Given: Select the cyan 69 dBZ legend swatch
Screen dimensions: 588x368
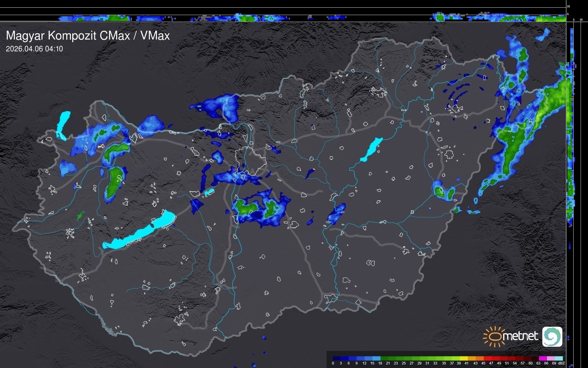Looking at the screenshot, I should click(x=559, y=358).
